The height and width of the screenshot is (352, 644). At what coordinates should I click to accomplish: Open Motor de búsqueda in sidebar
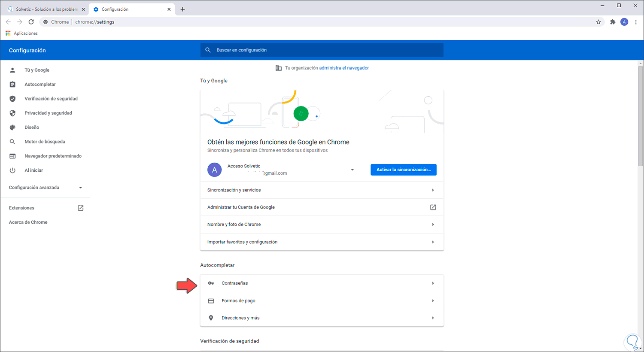45,142
